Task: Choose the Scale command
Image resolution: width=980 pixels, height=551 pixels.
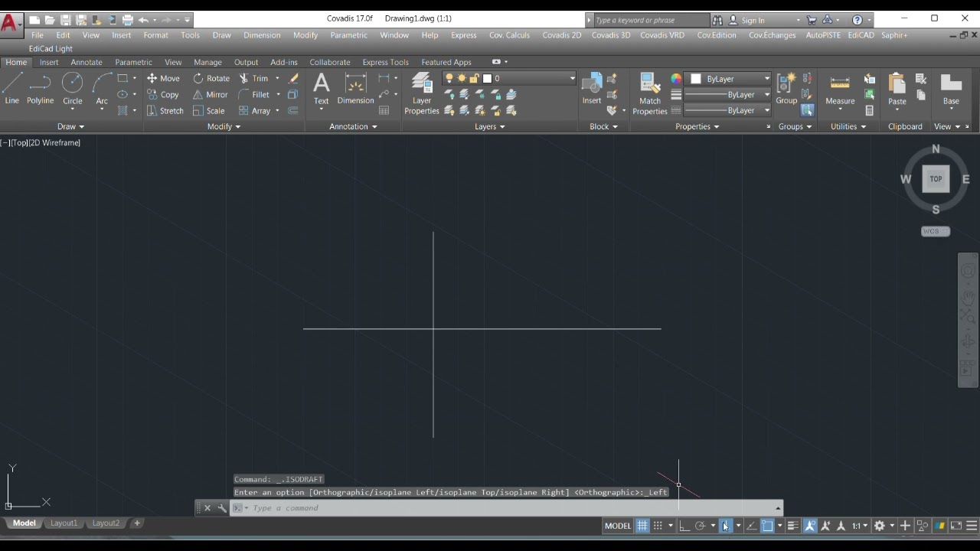Action: coord(209,110)
